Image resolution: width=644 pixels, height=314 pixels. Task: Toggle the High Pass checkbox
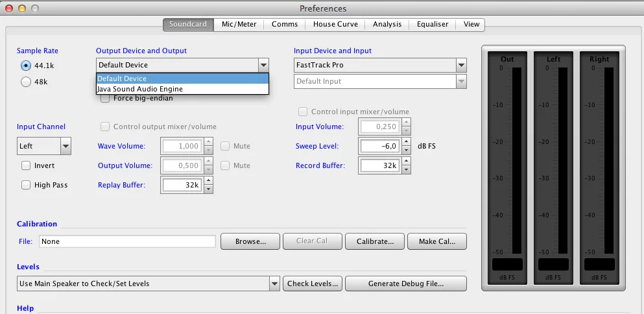26,185
